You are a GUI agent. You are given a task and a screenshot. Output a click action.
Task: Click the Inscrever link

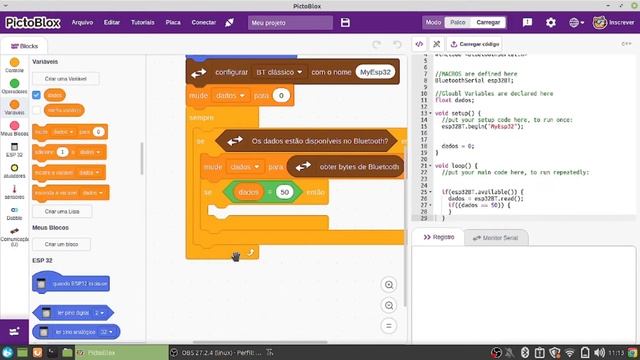(621, 22)
